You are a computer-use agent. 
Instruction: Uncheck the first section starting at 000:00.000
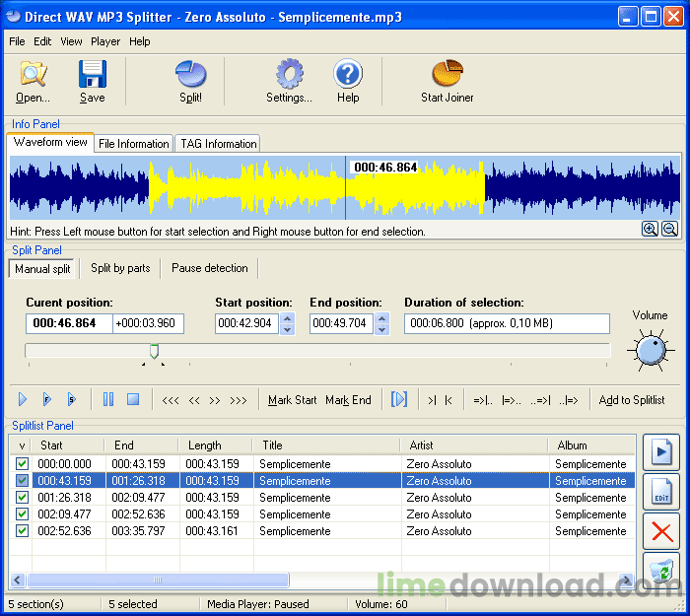(x=22, y=464)
